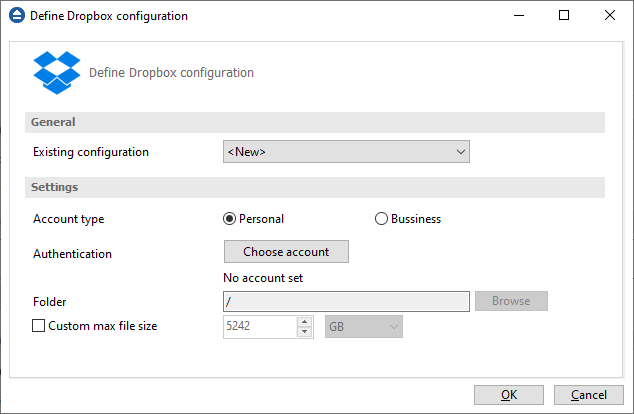Click the 'Authentication' label
The height and width of the screenshot is (414, 634).
[x=72, y=254]
